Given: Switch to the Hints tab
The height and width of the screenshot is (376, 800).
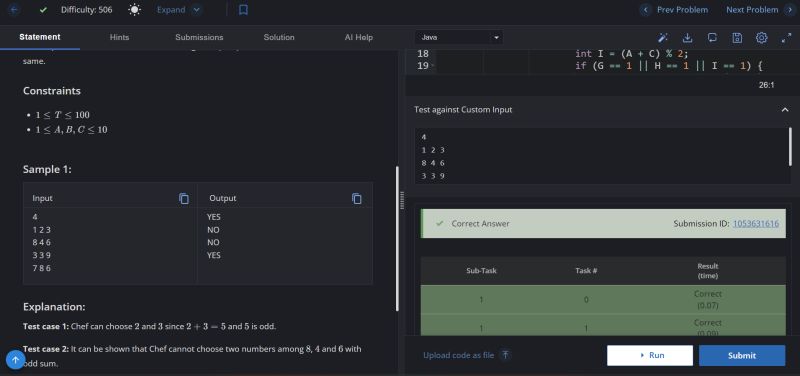Looking at the screenshot, I should coord(119,37).
